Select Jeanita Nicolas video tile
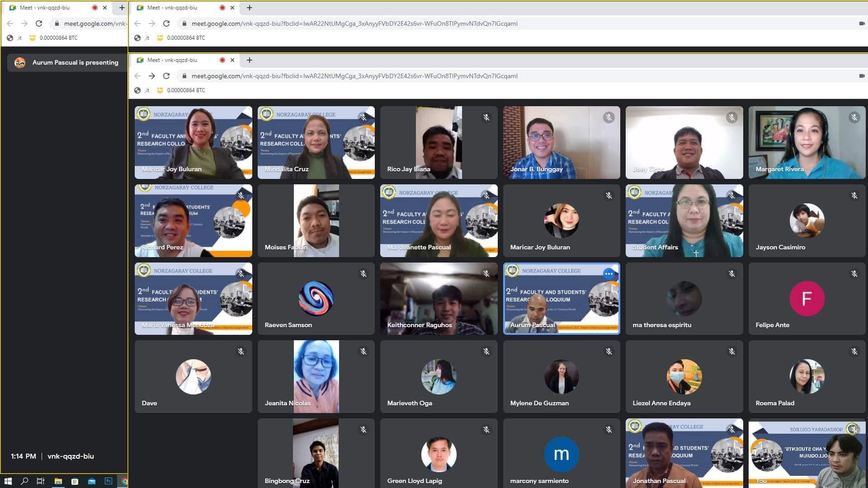 pos(316,376)
